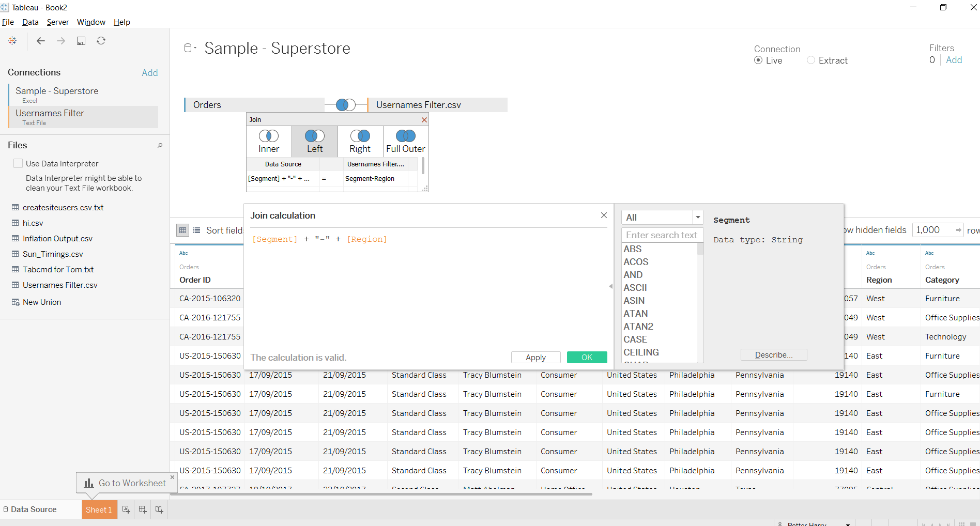This screenshot has width=980, height=526.
Task: Select the CASE function
Action: [635, 339]
